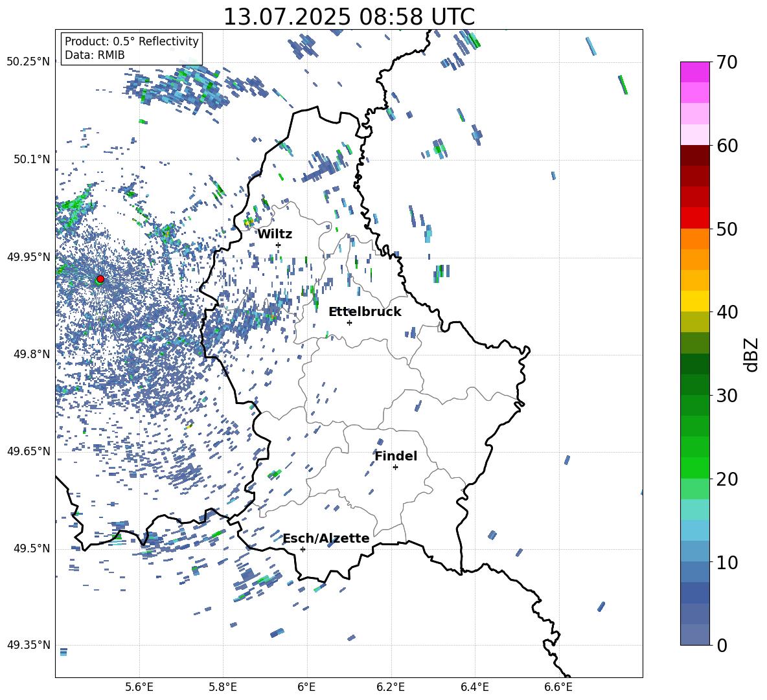Click the orange colorbar band below 50
Viewport: 767px width, 700px height.
[694, 239]
